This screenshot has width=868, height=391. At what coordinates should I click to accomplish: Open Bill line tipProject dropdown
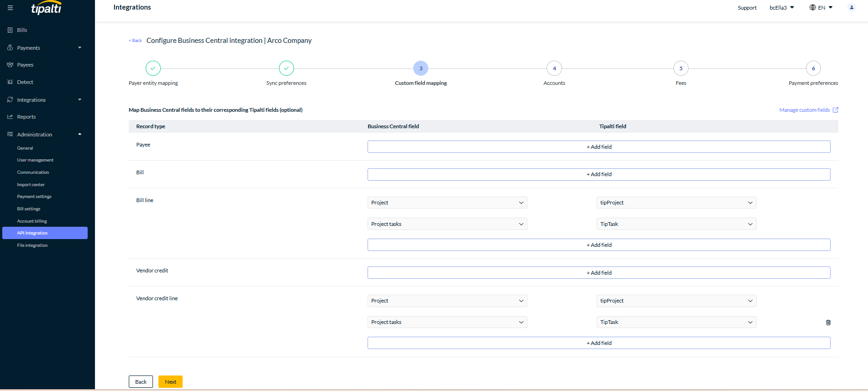point(676,203)
